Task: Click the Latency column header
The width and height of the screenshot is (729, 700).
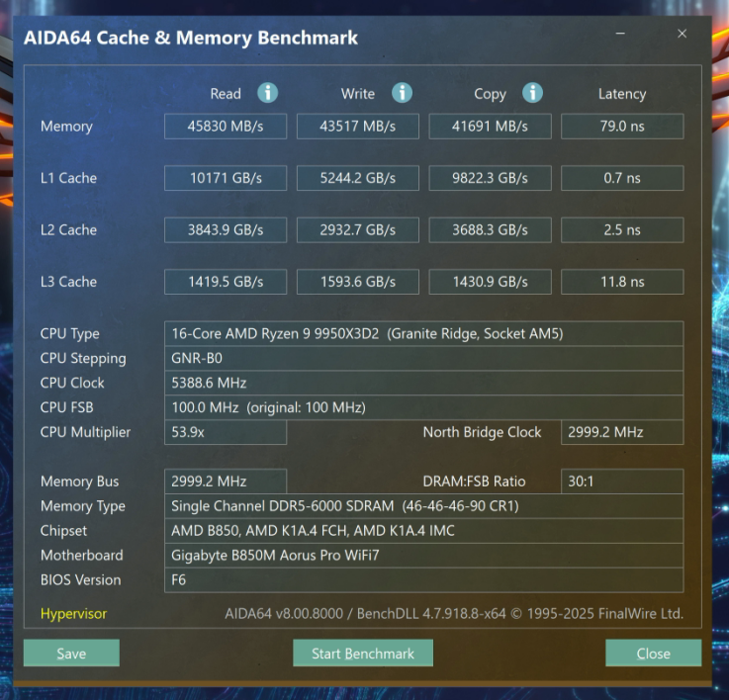Action: coord(622,94)
